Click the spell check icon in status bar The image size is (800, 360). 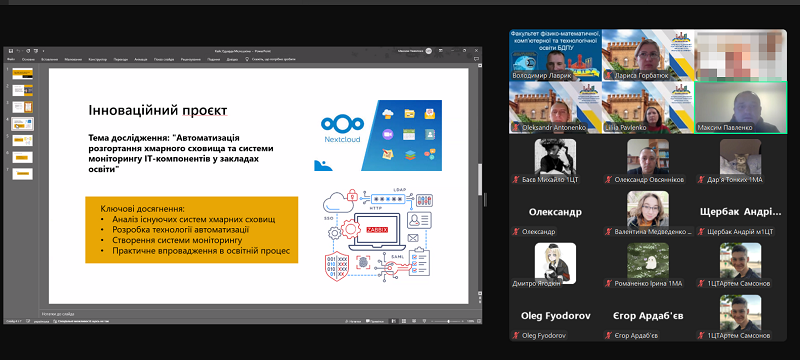pyautogui.click(x=28, y=321)
